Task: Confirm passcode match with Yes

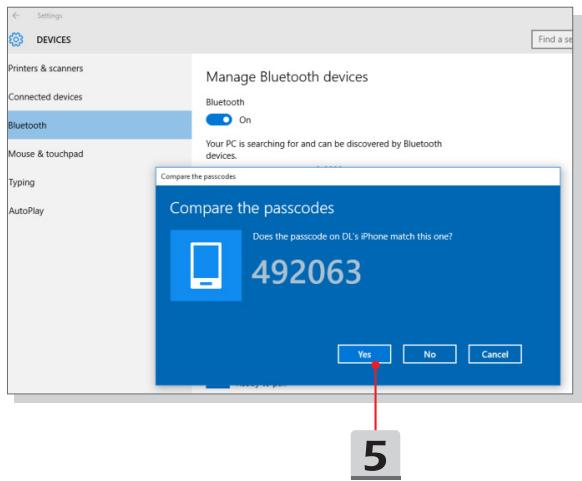Action: click(364, 354)
